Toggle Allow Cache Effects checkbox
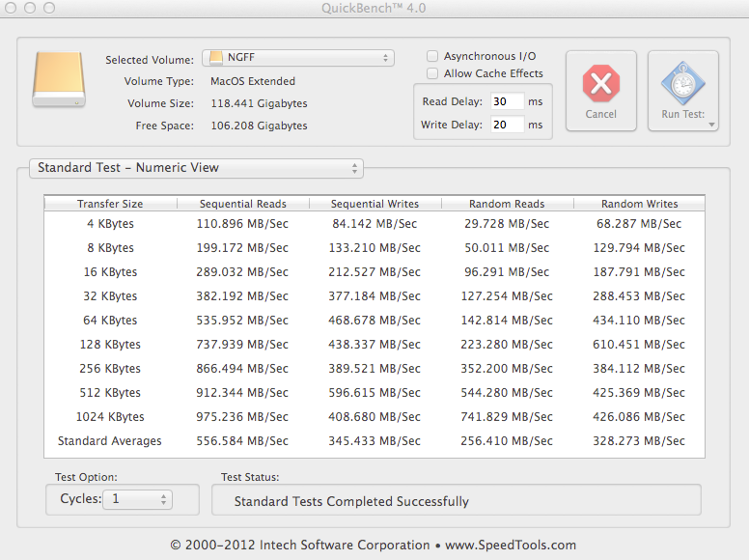 pos(432,73)
